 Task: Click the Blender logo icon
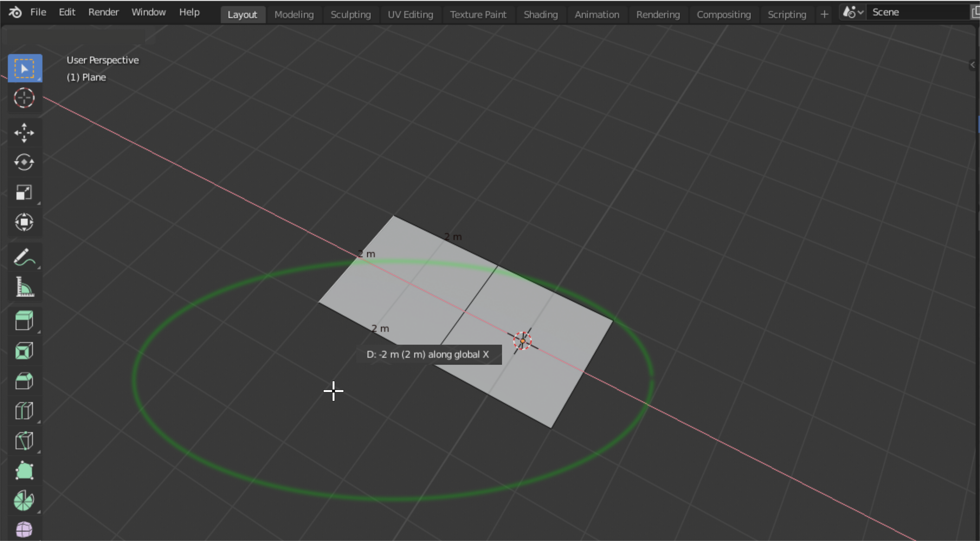[15, 13]
